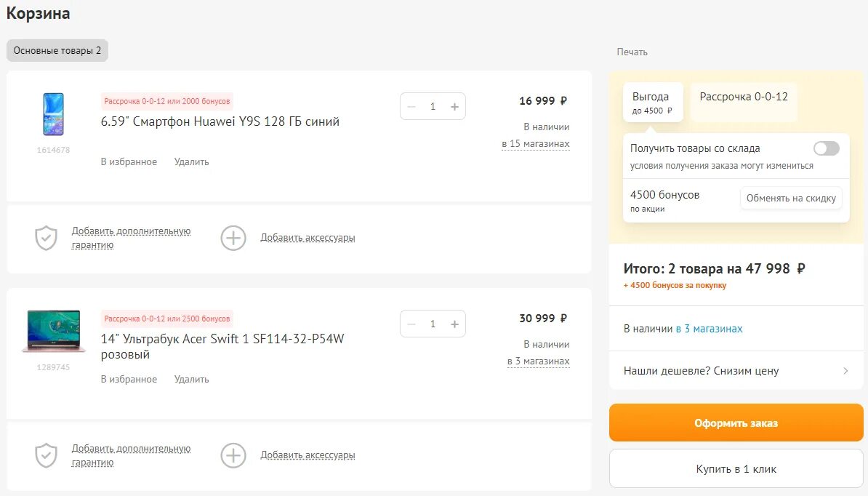The width and height of the screenshot is (868, 496).
Task: Click the warranty shield icon for Acer
Action: tap(46, 455)
